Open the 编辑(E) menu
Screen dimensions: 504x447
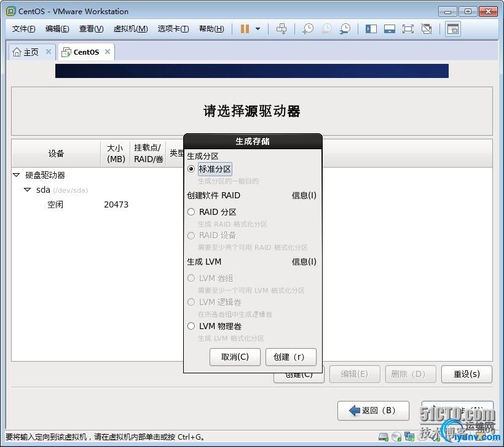point(57,29)
